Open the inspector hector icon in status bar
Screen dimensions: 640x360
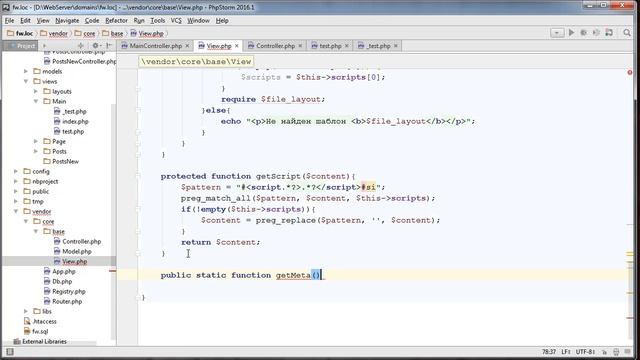[616, 352]
